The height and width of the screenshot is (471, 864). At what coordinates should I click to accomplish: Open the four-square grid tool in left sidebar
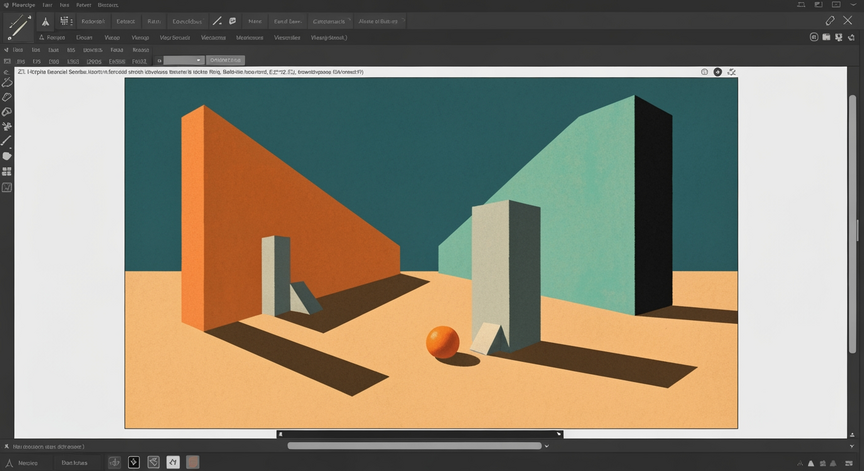(7, 171)
